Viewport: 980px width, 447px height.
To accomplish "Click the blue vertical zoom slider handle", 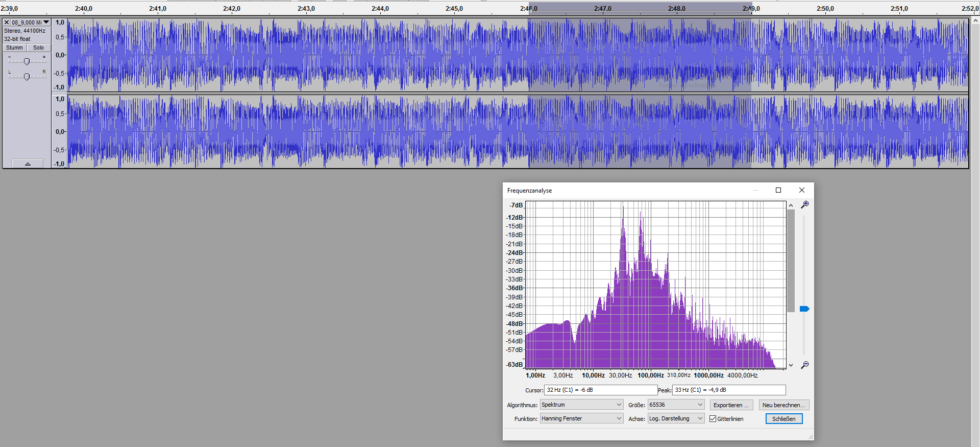I will click(804, 309).
